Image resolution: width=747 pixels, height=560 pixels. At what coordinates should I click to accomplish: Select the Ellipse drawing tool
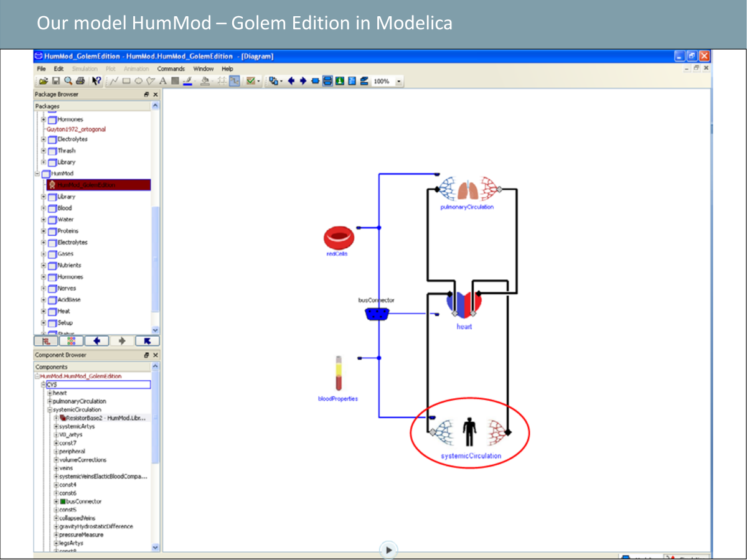[x=138, y=81]
